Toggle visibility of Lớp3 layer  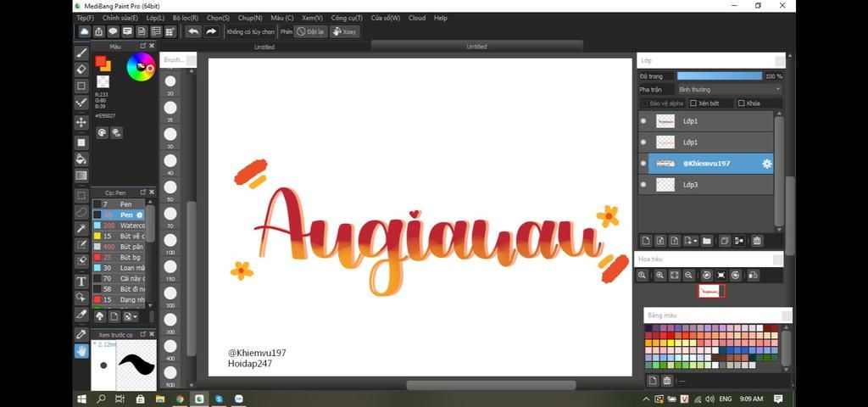(x=643, y=184)
